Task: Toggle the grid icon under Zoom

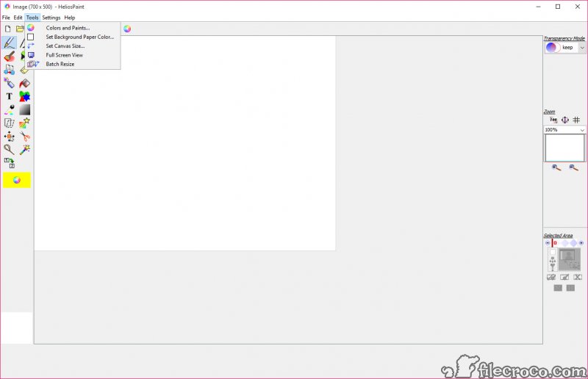Action: click(576, 120)
